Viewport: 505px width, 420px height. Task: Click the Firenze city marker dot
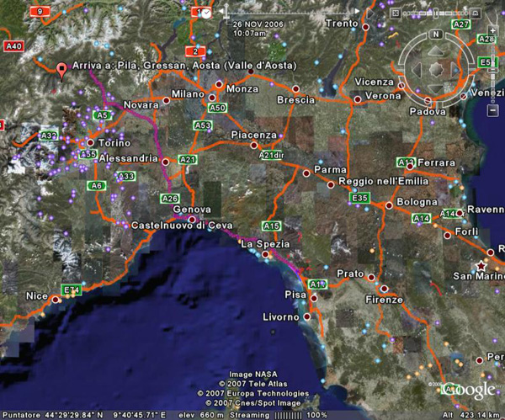point(384,288)
